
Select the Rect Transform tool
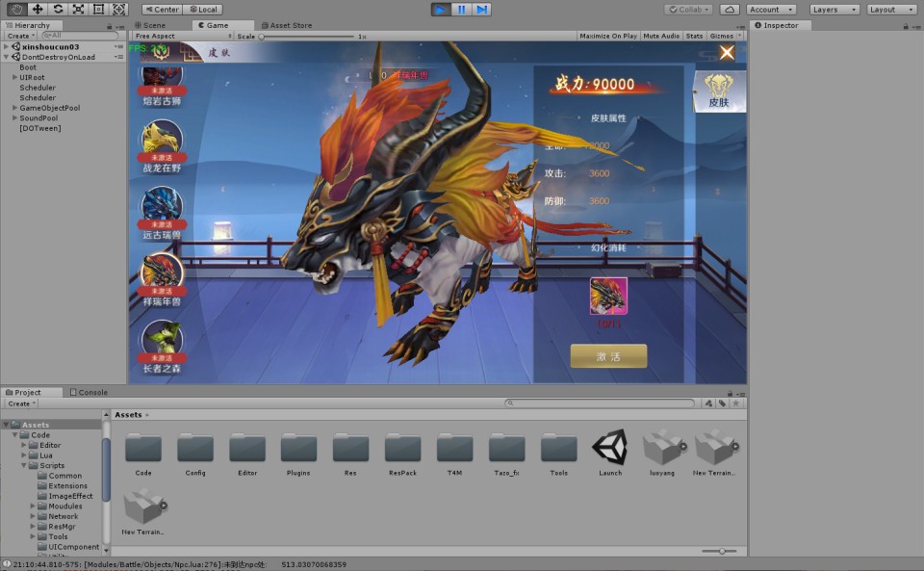click(98, 9)
